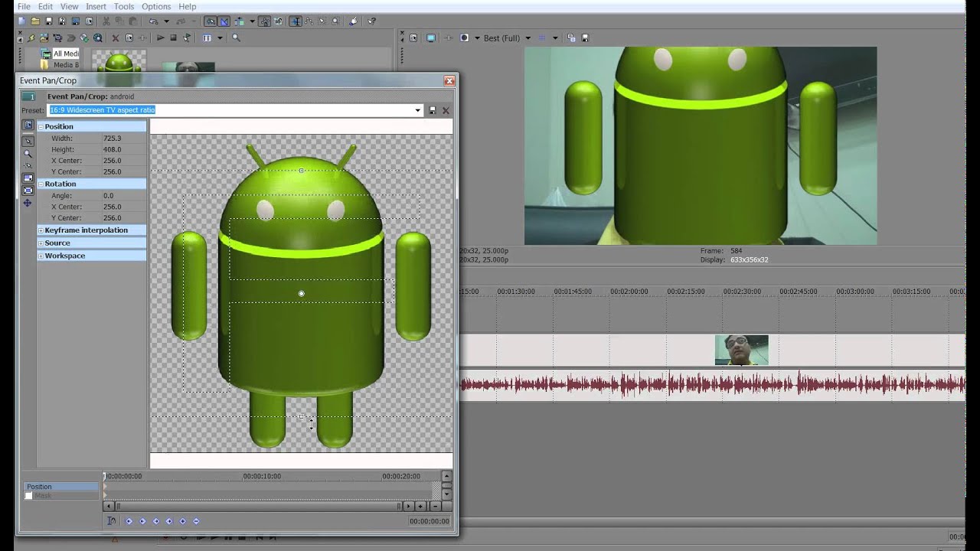This screenshot has height=551, width=980.
Task: Click the Import Media lightning icon
Action: coord(31,37)
